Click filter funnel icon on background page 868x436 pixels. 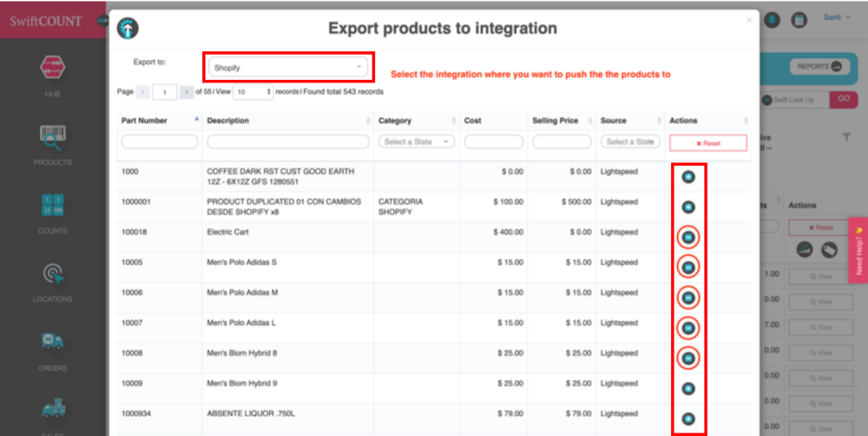point(846,137)
